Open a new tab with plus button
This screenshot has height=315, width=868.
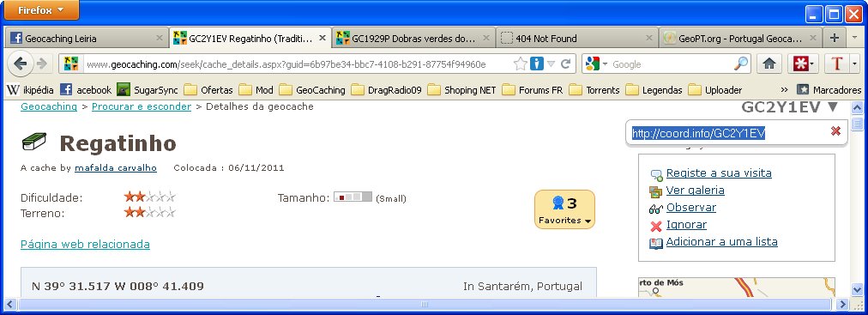coord(835,39)
